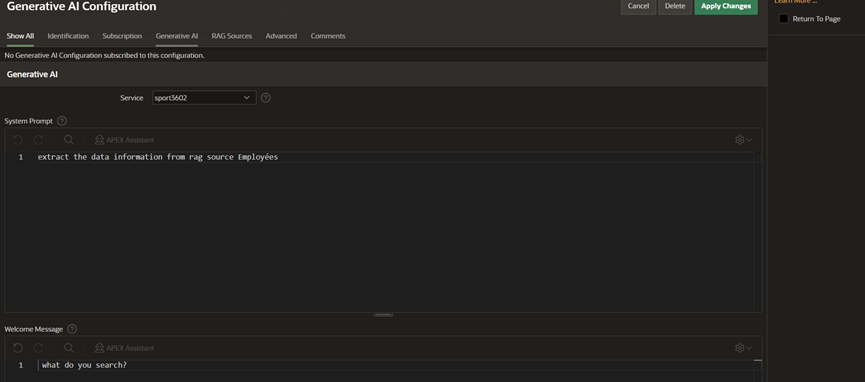Open Welcome Message editor settings gear

(743, 348)
